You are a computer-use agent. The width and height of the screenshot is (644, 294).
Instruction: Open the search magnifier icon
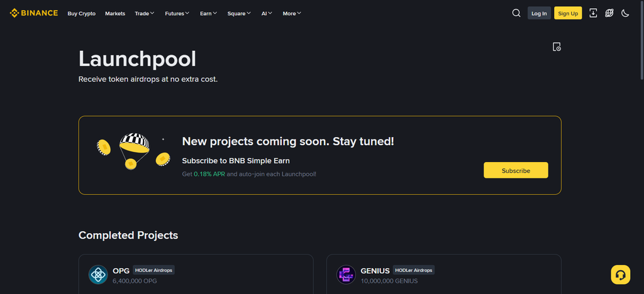point(516,13)
